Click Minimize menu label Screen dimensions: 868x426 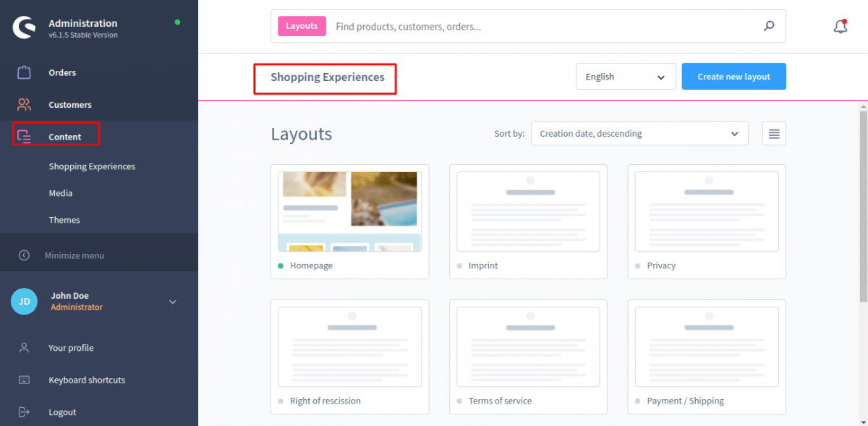point(75,255)
